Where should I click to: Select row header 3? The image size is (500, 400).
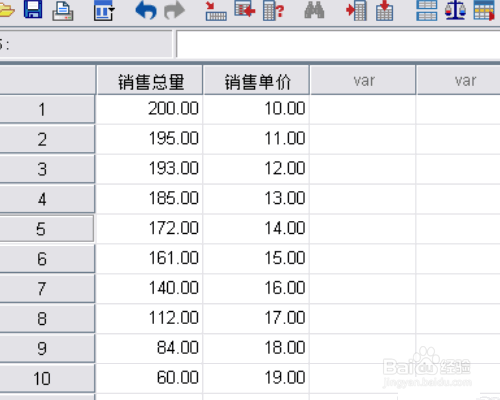47,169
